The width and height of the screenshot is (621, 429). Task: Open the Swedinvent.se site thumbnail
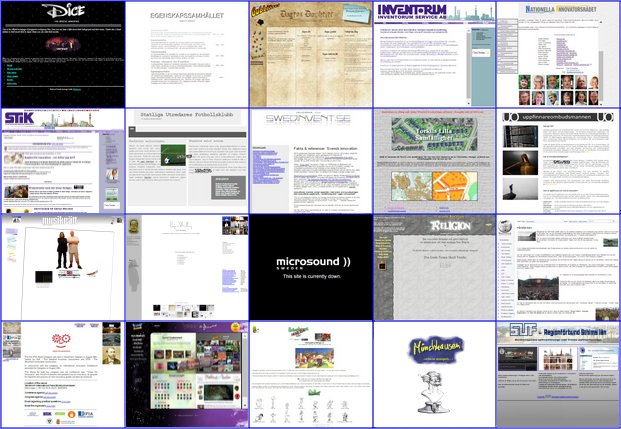tap(311, 161)
